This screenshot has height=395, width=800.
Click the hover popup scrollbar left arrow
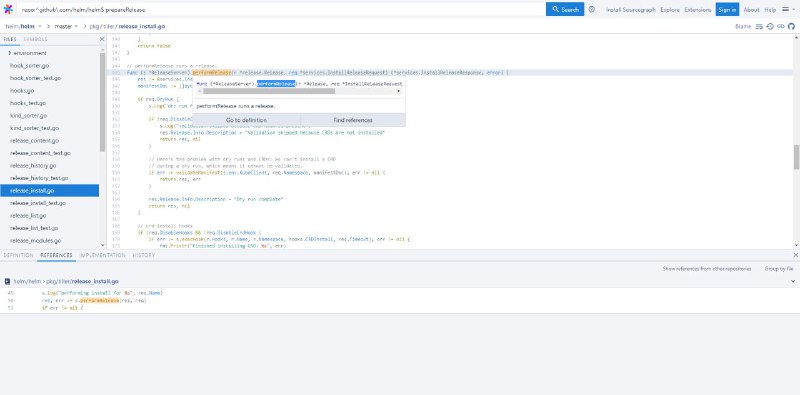(x=199, y=91)
